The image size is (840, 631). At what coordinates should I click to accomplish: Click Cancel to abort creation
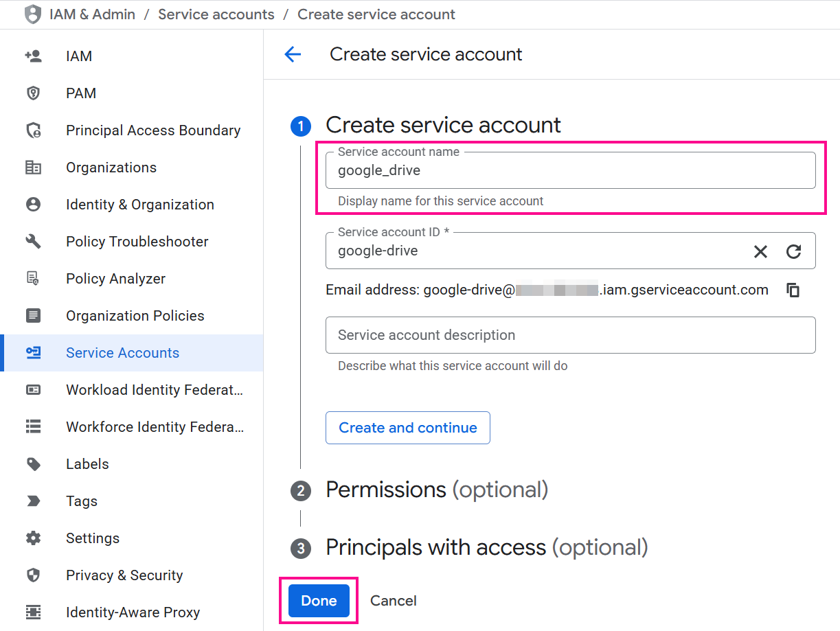(x=393, y=600)
